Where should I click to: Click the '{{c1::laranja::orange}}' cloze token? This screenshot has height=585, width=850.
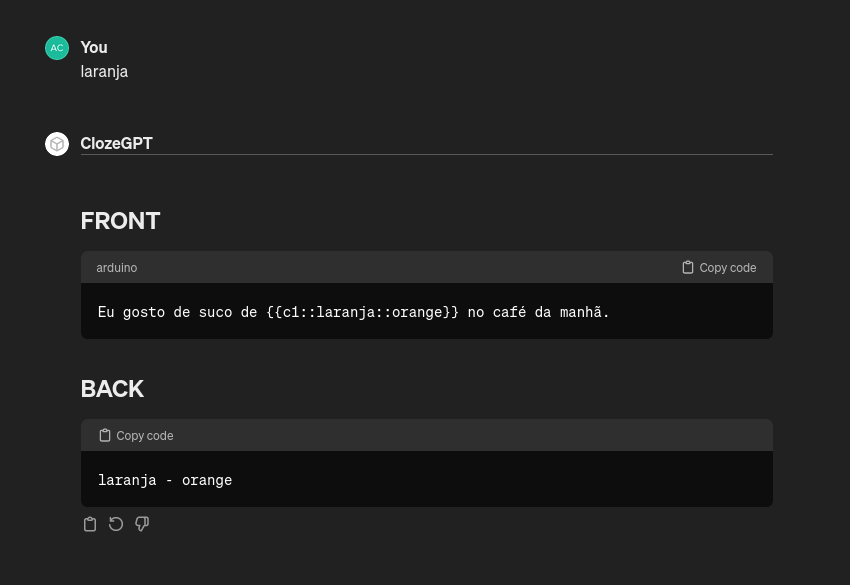tap(362, 312)
